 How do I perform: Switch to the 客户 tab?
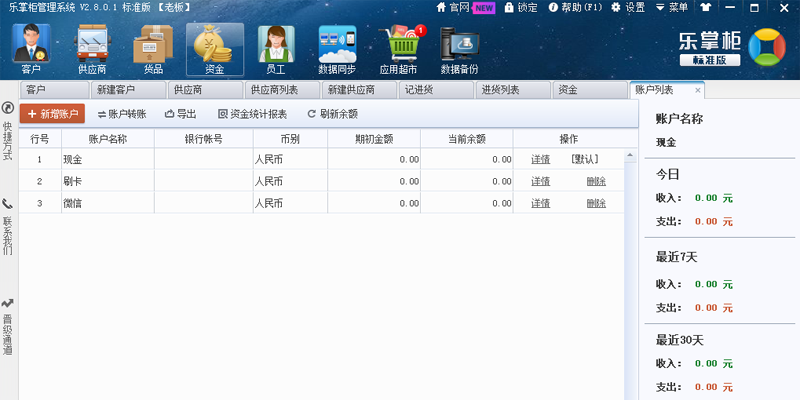pos(54,90)
